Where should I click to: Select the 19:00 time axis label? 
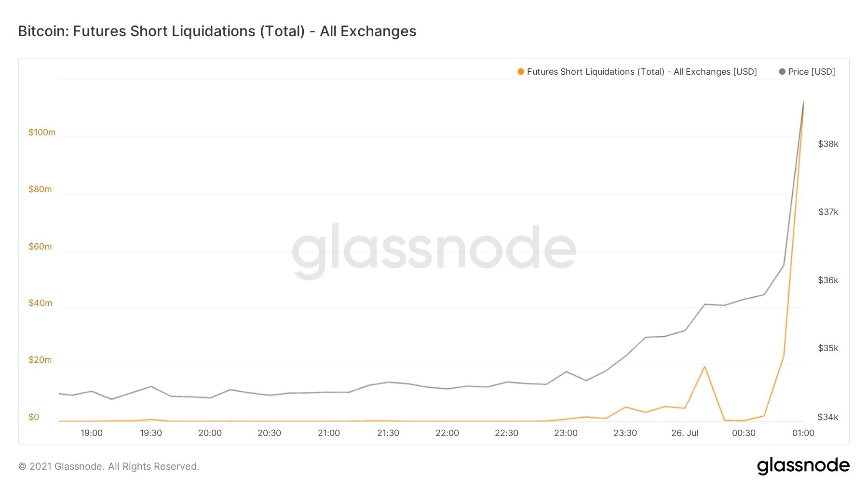click(x=92, y=433)
